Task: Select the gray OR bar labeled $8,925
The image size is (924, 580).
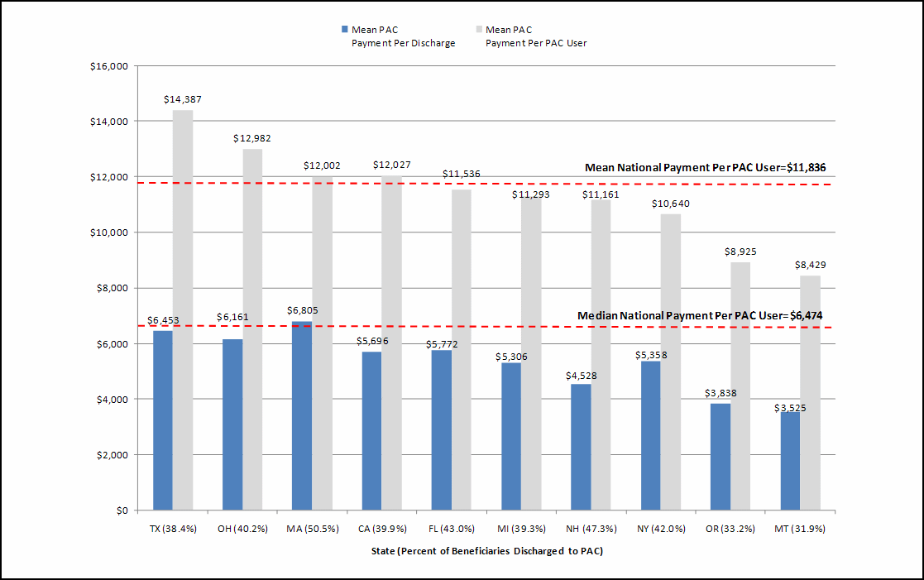Action: point(740,386)
